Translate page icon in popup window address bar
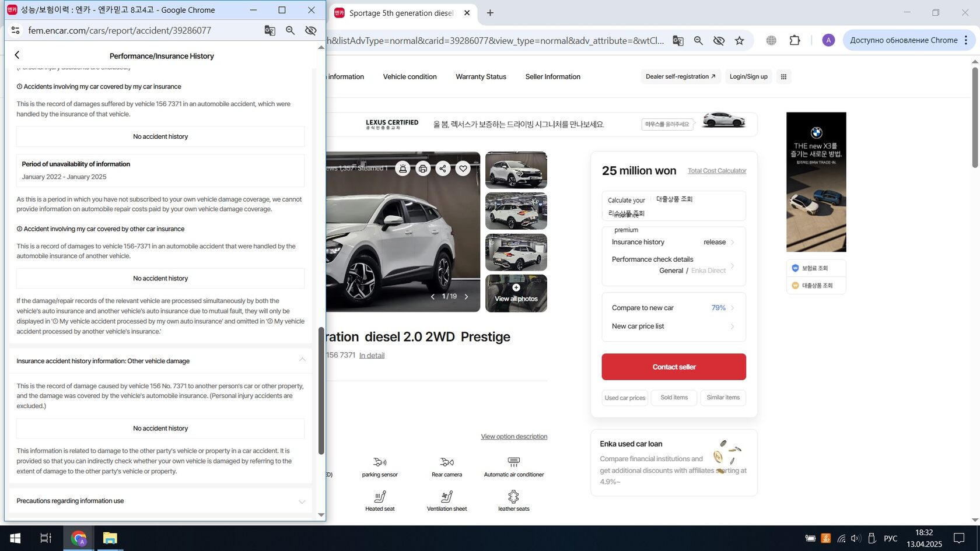The height and width of the screenshot is (551, 980). point(269,30)
